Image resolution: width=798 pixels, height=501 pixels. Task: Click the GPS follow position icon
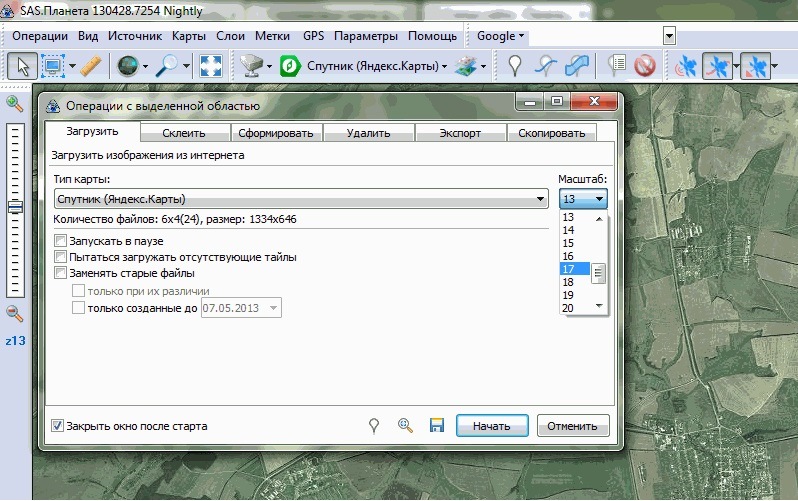755,66
